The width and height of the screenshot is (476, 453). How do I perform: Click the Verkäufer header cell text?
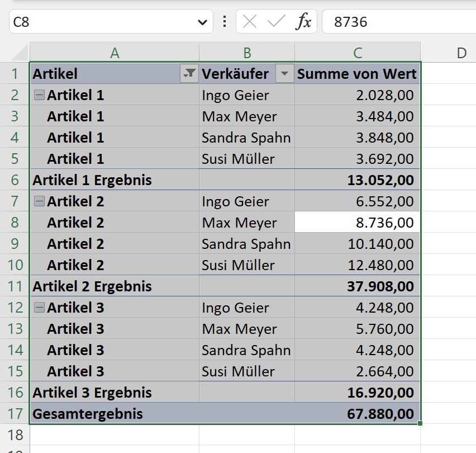235,73
